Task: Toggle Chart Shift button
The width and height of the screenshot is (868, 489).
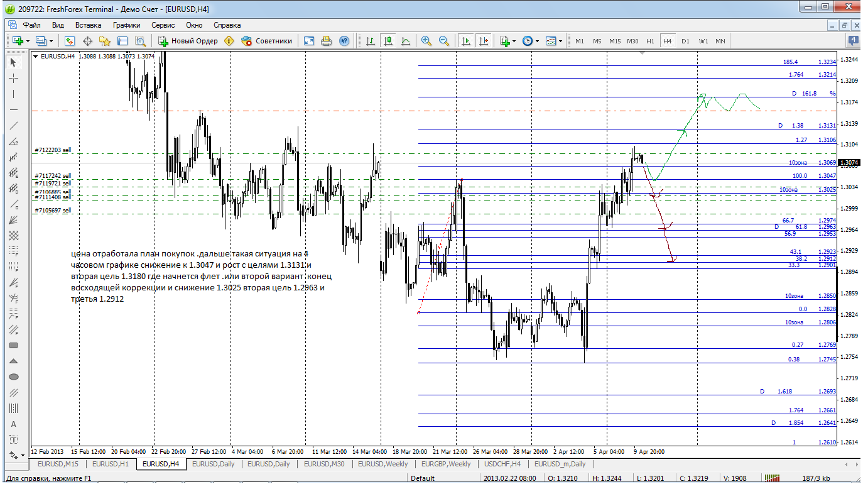Action: tap(483, 41)
